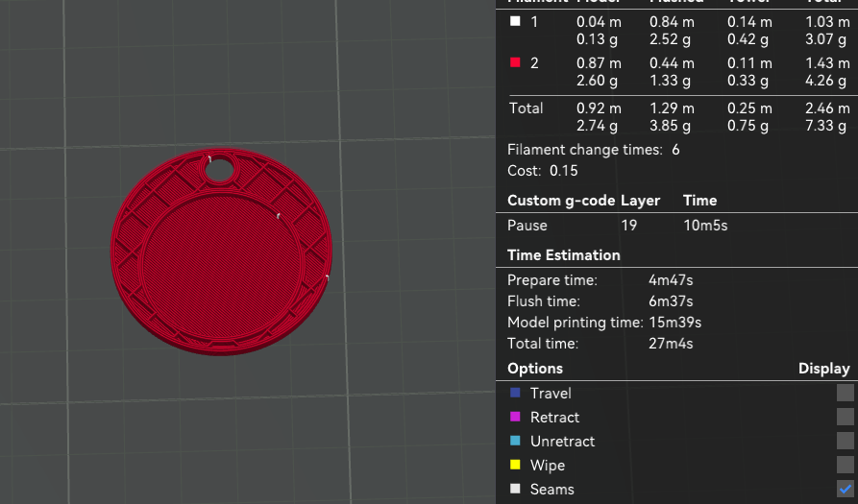
Task: Click the Prepare time value 4m47s
Action: (x=671, y=280)
